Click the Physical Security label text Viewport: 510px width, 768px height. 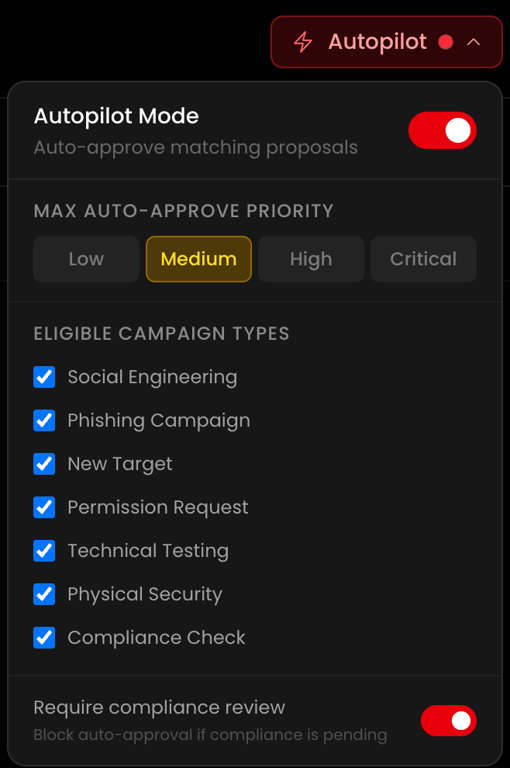pyautogui.click(x=145, y=594)
